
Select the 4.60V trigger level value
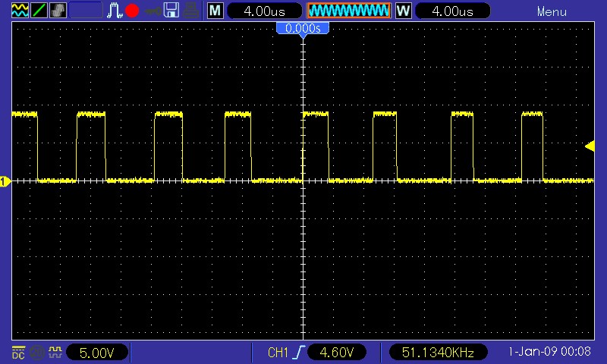pos(337,353)
